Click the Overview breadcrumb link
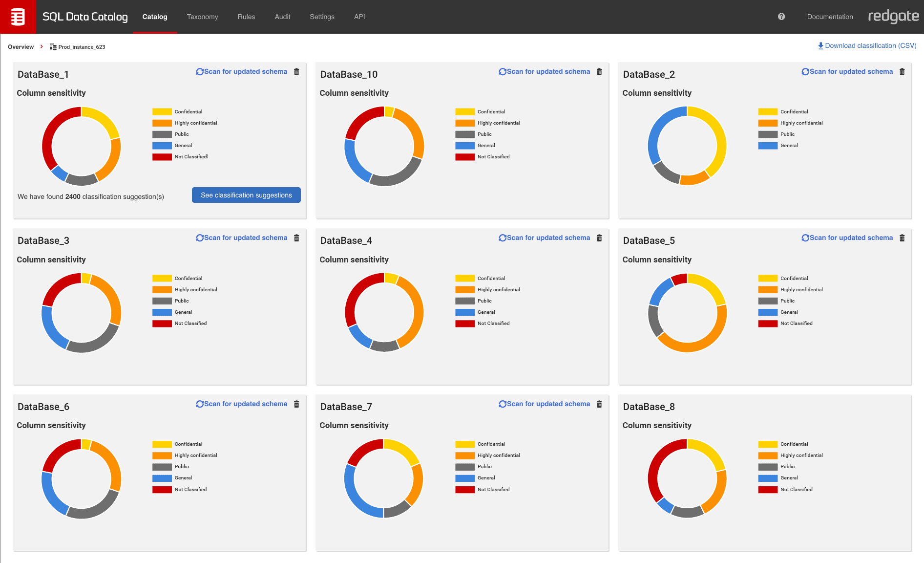 click(21, 46)
